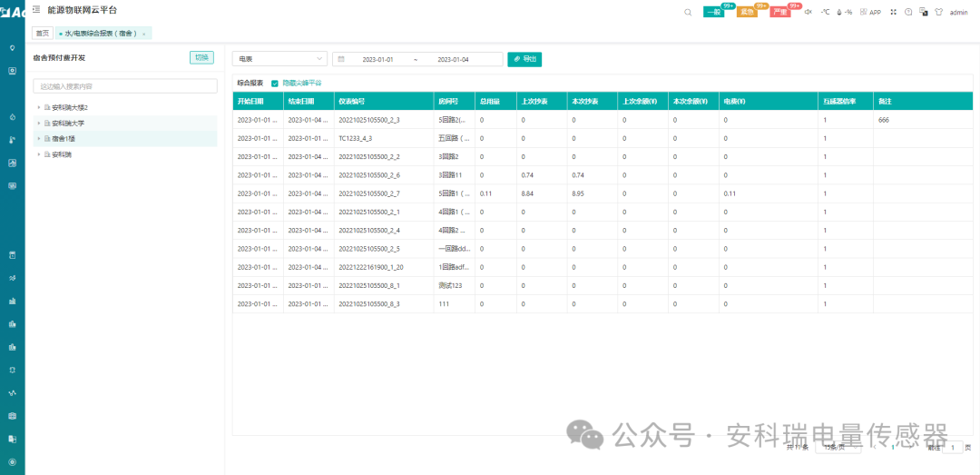Open the 一般 alarm badge
The width and height of the screenshot is (980, 475).
(x=713, y=12)
